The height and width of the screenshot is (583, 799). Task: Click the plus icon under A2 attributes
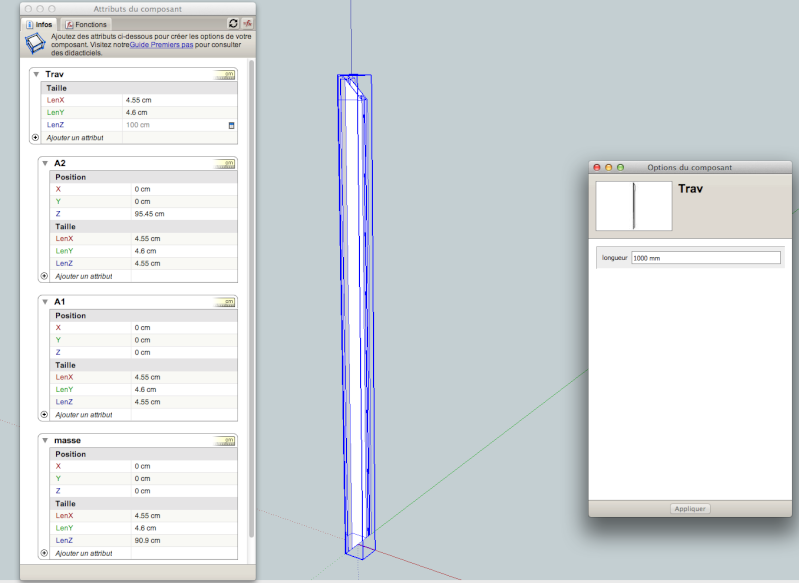44,276
